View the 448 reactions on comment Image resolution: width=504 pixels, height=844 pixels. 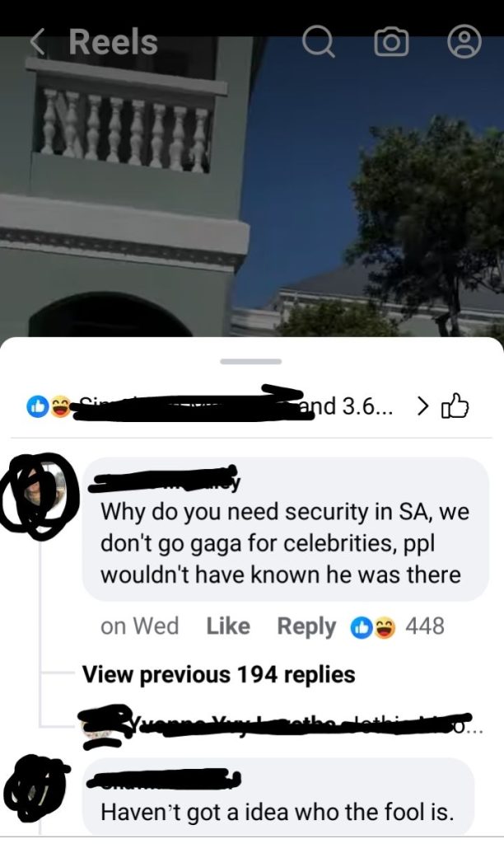pyautogui.click(x=425, y=626)
